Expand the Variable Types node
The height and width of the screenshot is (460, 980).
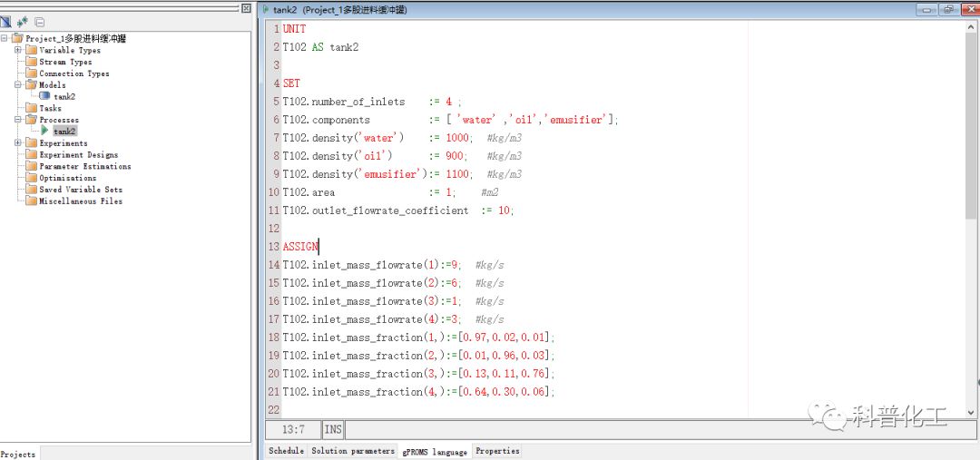pyautogui.click(x=17, y=50)
